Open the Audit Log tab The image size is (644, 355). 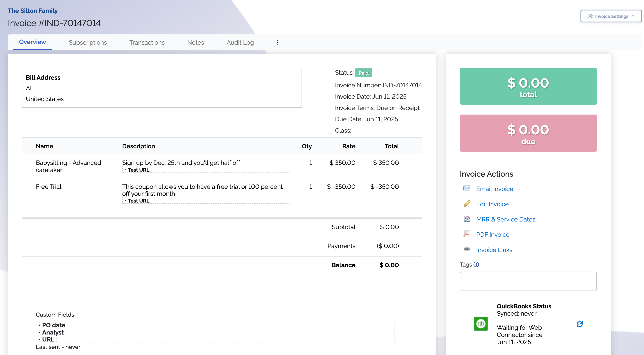(240, 42)
